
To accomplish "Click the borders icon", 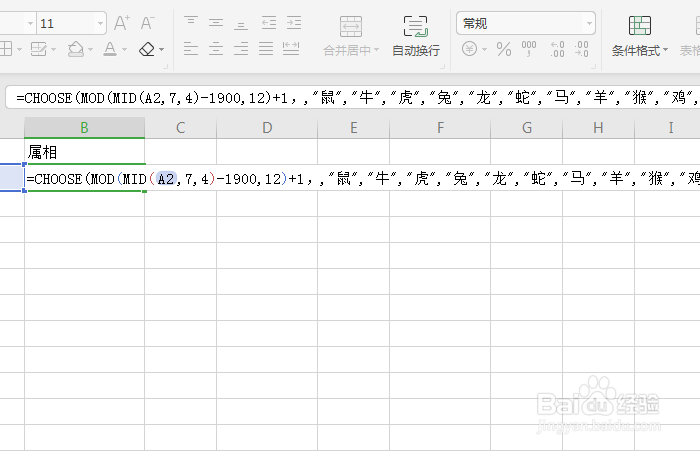I will click(6, 49).
